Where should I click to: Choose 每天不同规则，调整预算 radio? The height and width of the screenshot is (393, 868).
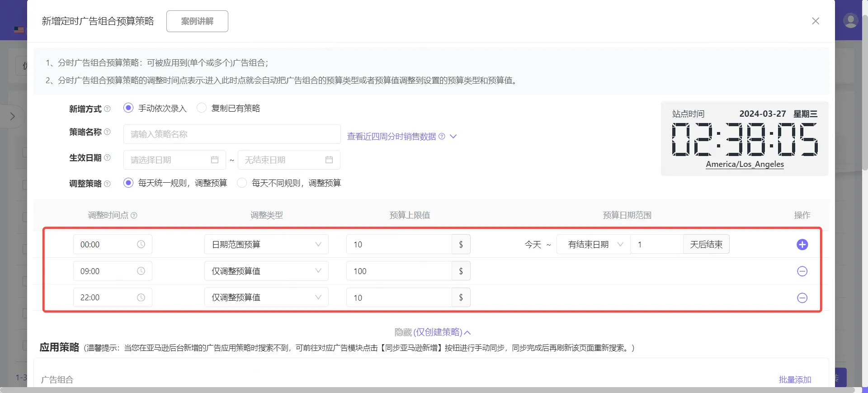point(242,183)
